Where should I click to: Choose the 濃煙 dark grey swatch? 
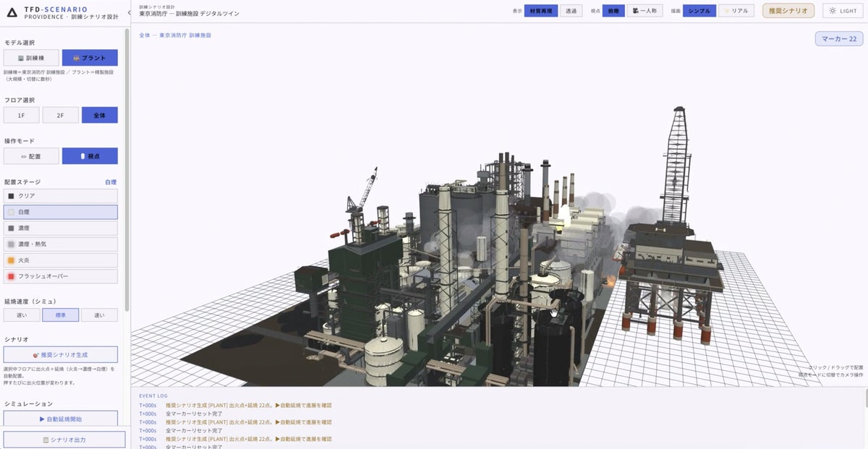(x=11, y=228)
